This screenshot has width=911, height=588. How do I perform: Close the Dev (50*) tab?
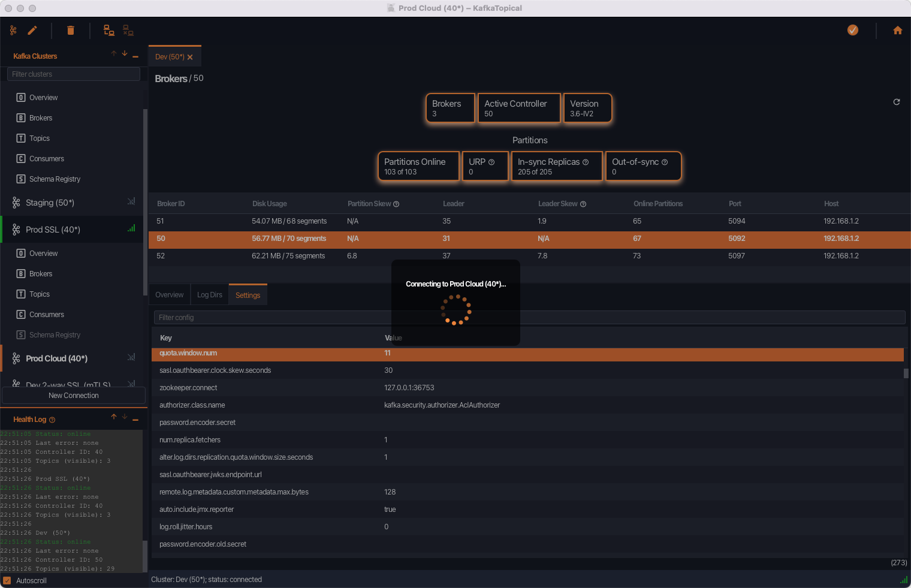[190, 58]
